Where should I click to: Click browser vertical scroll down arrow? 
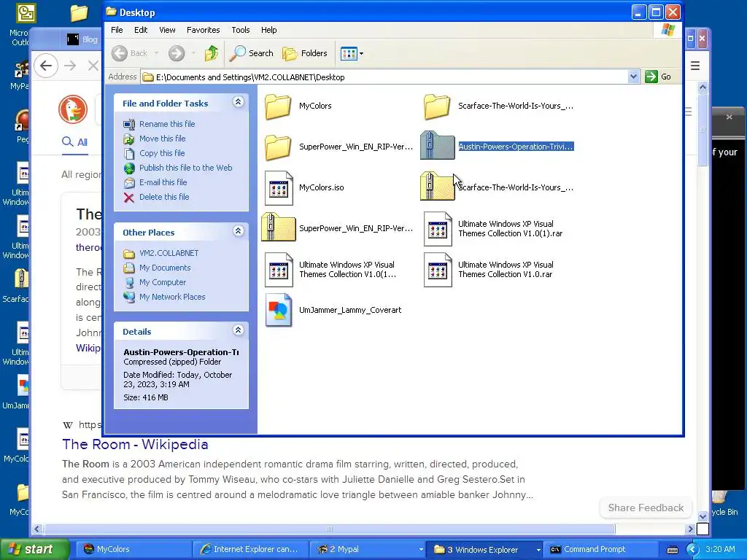(x=703, y=516)
